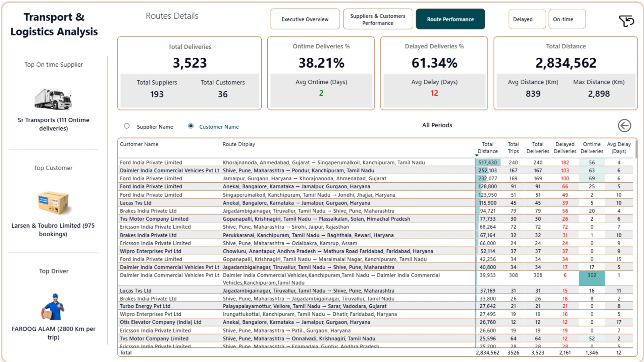Switch to Suppliers & Customers Performance page
Image resolution: width=644 pixels, height=362 pixels.
[x=378, y=19]
